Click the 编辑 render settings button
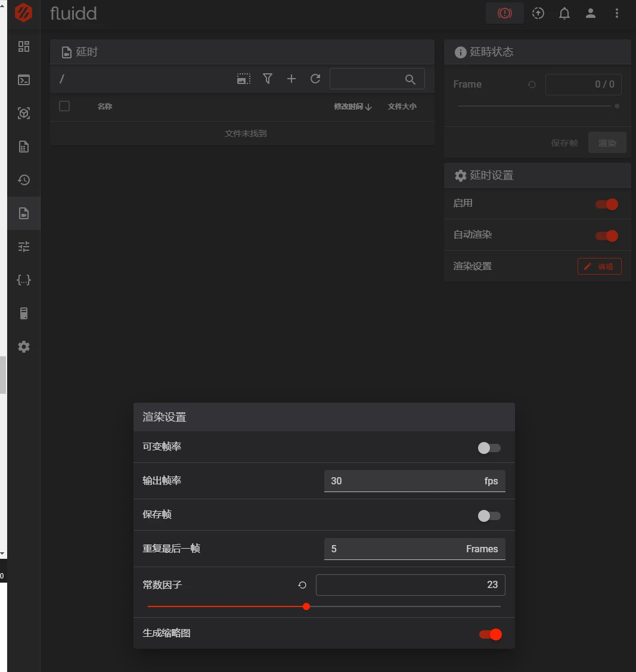 click(x=599, y=266)
